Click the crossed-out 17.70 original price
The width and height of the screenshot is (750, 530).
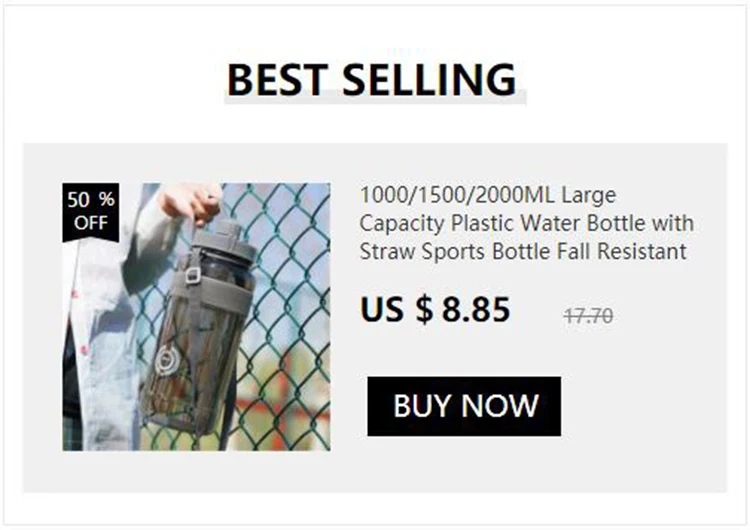pos(588,316)
